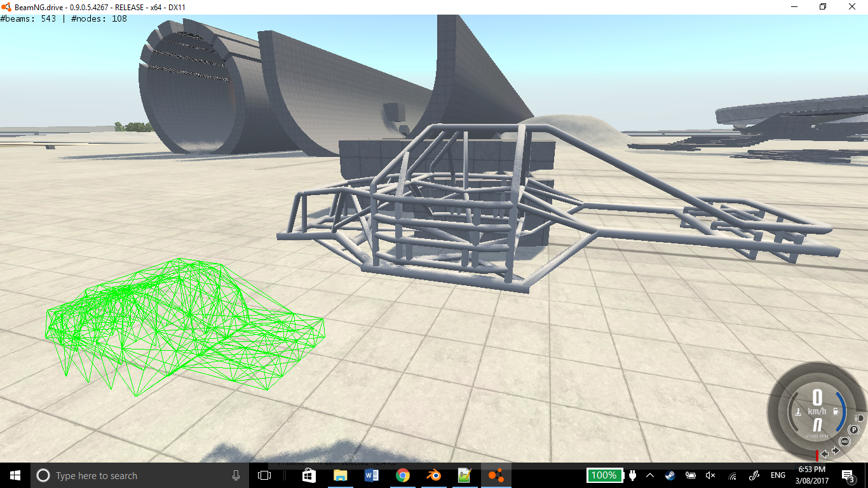Image resolution: width=868 pixels, height=488 pixels.
Task: Type in the taskbar search box
Action: (139, 475)
